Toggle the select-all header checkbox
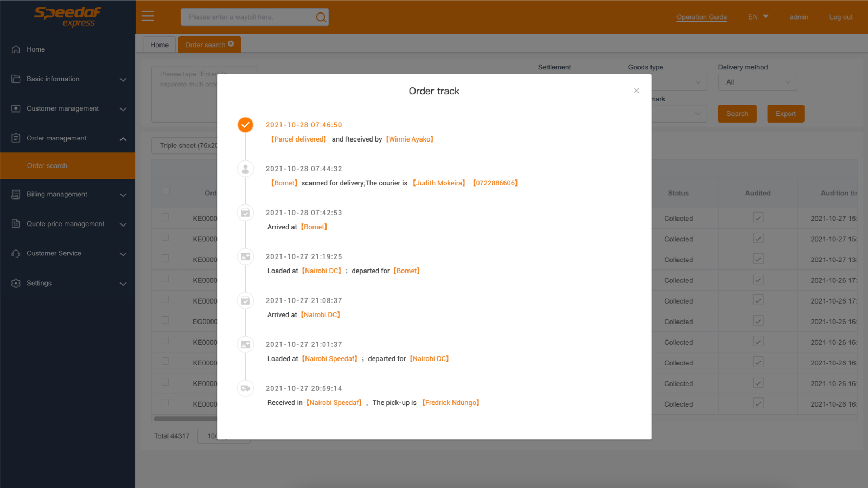Screen dimensions: 868x488 tap(166, 191)
